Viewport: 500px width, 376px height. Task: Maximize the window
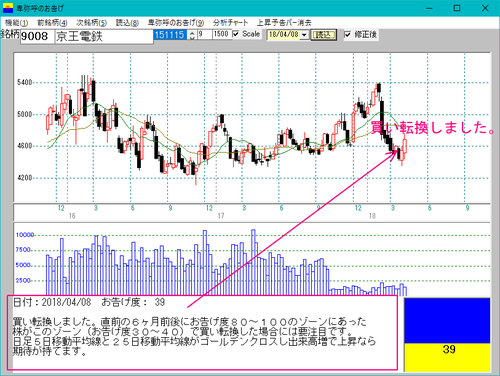(x=457, y=8)
